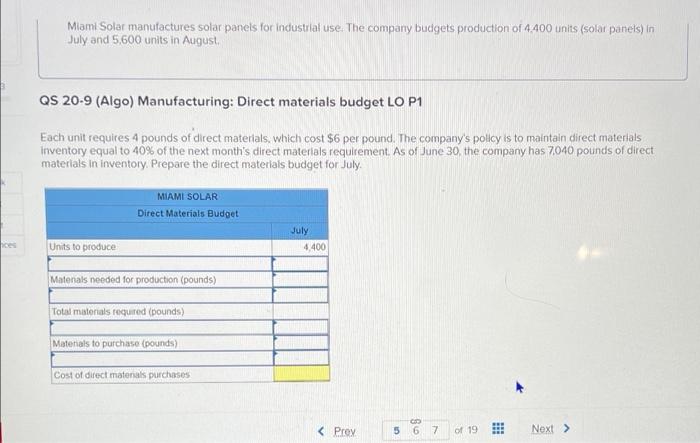Click the left chevron beside Prev
This screenshot has height=443, width=700.
click(x=321, y=431)
